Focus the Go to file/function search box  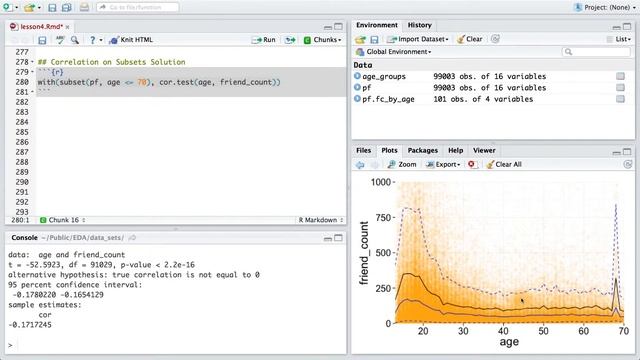click(x=138, y=7)
